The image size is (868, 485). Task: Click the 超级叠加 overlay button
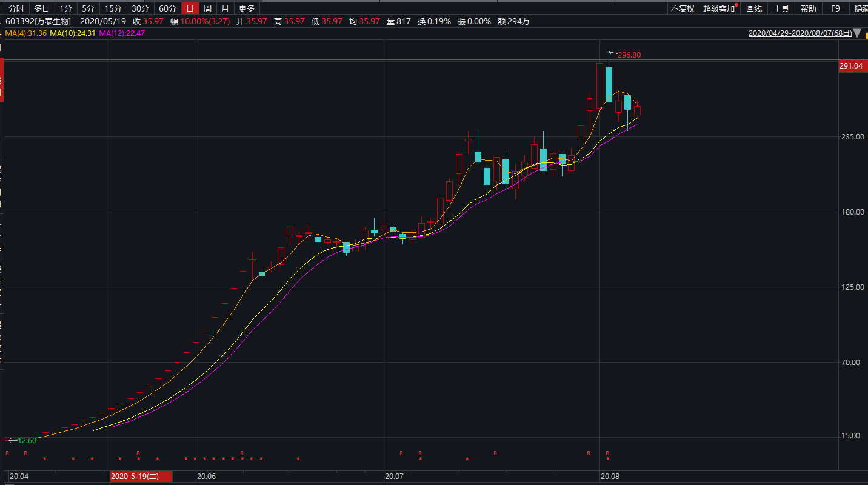(719, 8)
